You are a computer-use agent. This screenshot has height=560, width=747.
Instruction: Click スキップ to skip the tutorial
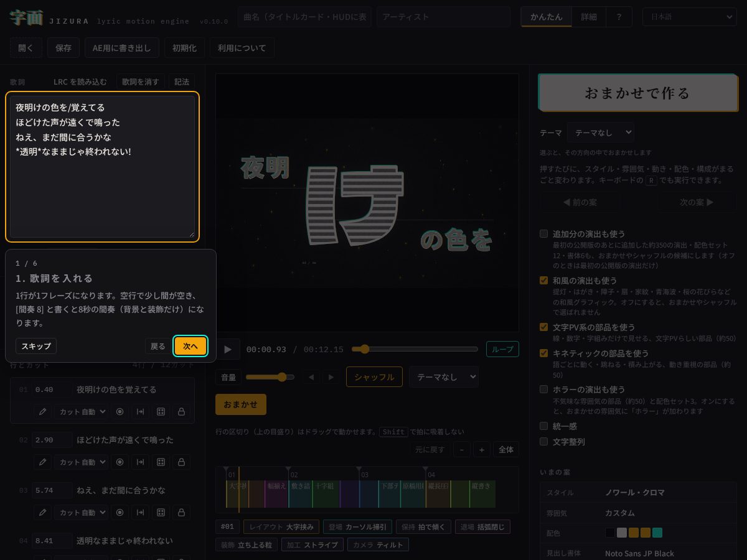tap(36, 346)
